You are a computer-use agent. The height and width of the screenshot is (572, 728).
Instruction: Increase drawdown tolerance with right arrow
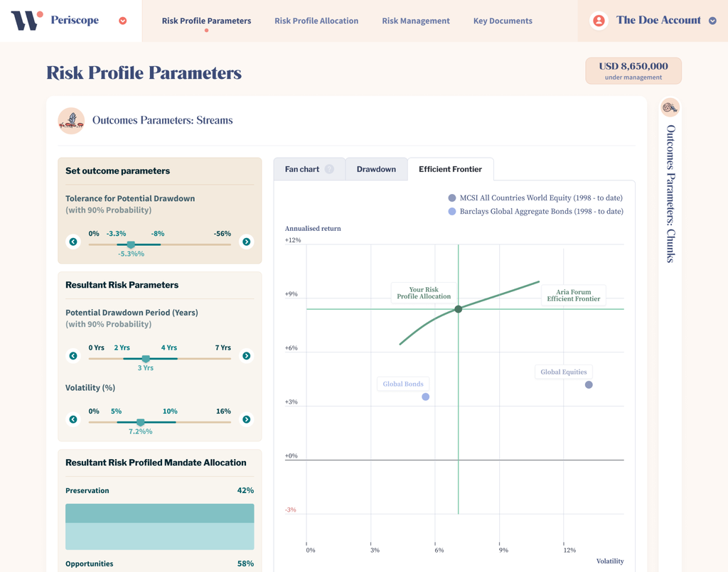point(246,242)
